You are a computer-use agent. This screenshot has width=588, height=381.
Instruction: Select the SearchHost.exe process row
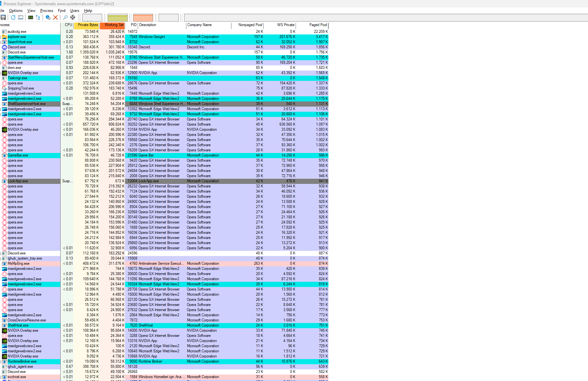[164, 42]
